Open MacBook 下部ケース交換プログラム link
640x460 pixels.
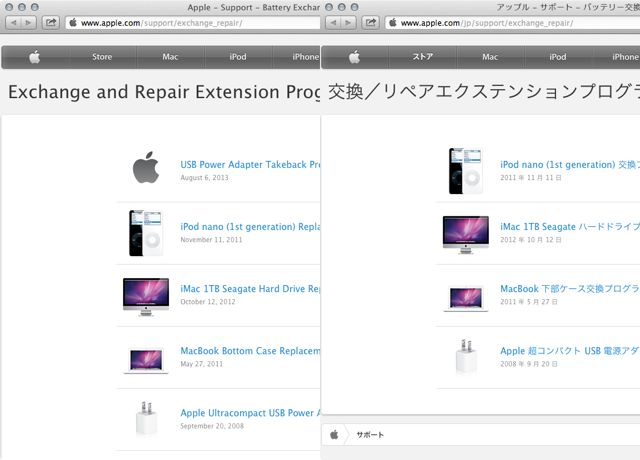pyautogui.click(x=570, y=289)
